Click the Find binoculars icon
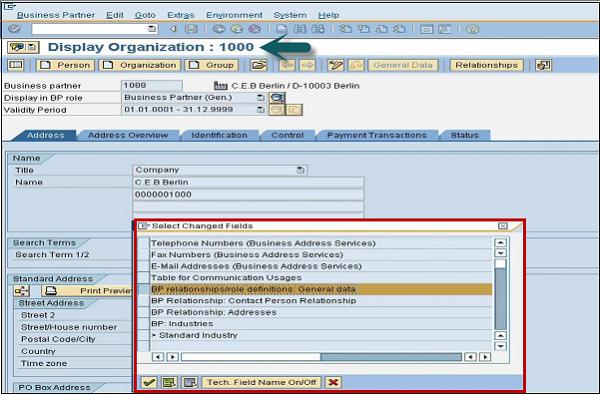The height and width of the screenshot is (394, 600). click(x=300, y=29)
